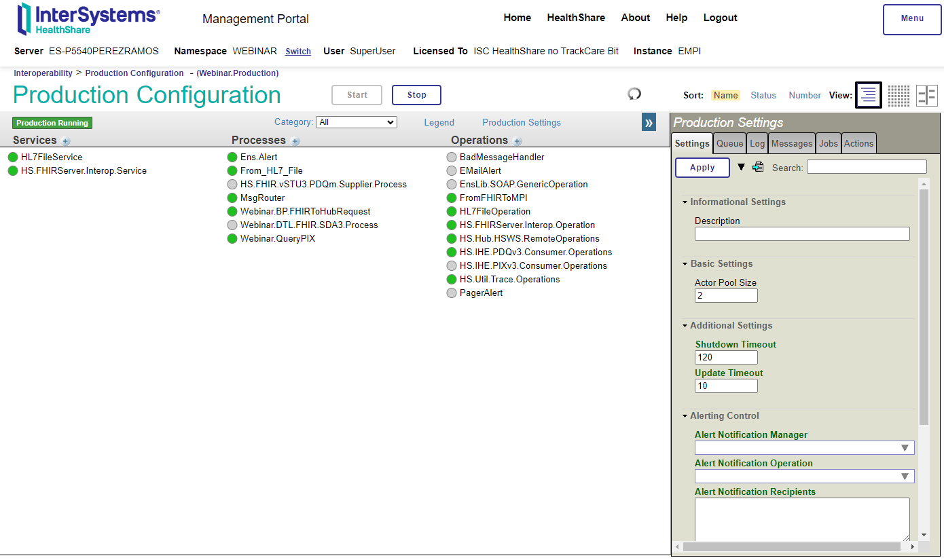Screen dimensions: 944x560
Task: Open the Messages tab
Action: [791, 143]
